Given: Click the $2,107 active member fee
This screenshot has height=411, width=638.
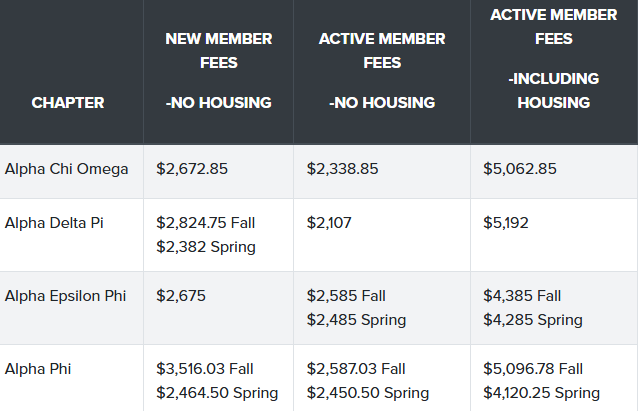Looking at the screenshot, I should pyautogui.click(x=329, y=222).
